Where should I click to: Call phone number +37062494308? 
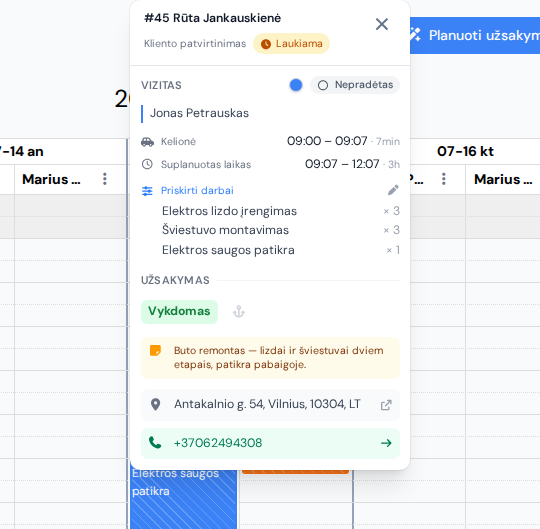click(x=218, y=443)
